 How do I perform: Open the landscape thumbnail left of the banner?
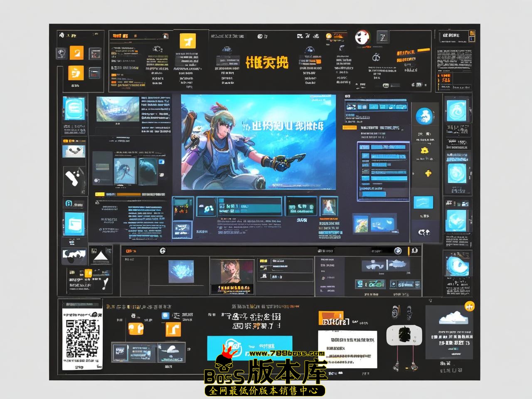118,109
